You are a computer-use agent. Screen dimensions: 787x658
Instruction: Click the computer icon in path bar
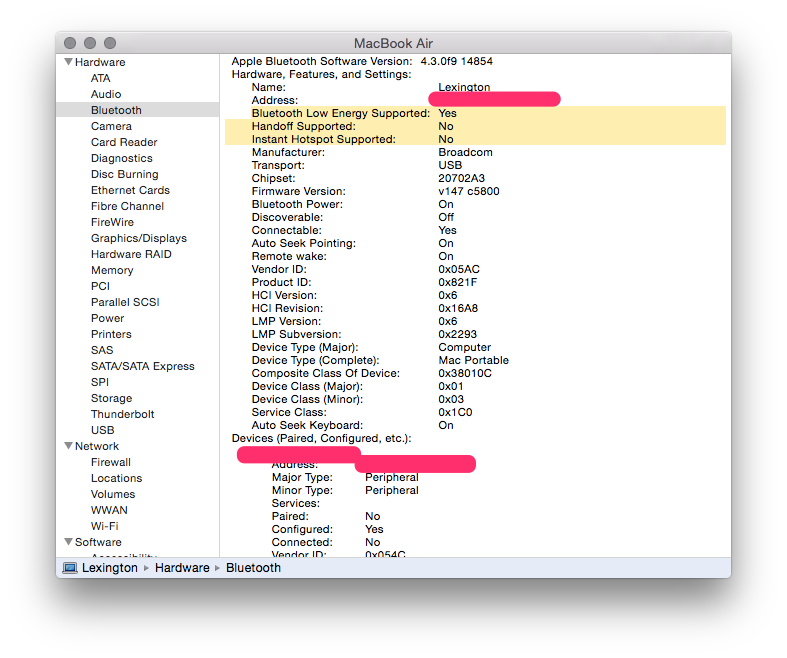click(x=70, y=568)
